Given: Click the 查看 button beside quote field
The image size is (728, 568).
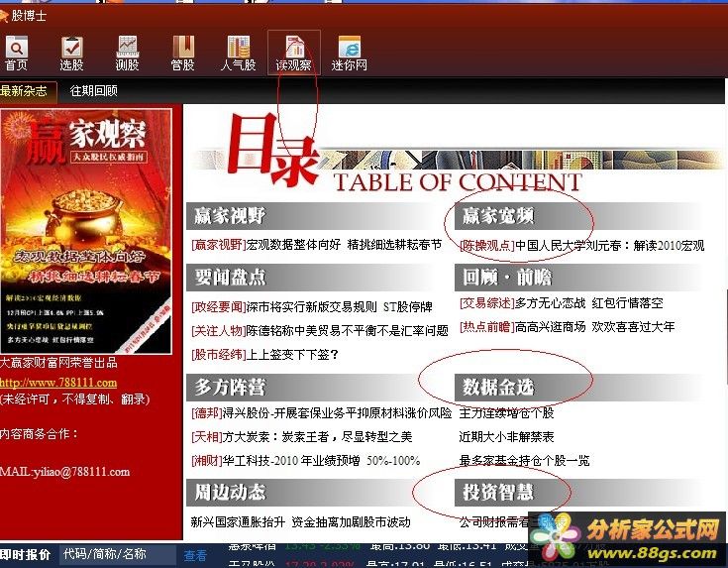Looking at the screenshot, I should [195, 555].
